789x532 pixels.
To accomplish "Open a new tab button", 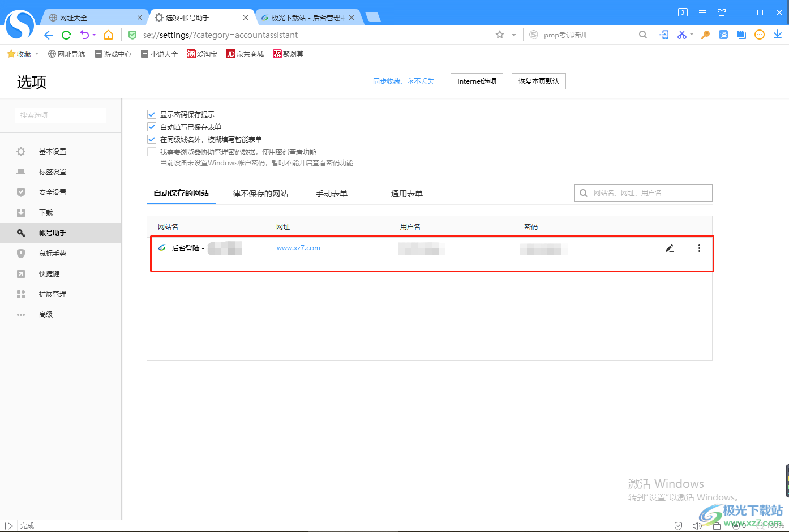I will 372,17.
